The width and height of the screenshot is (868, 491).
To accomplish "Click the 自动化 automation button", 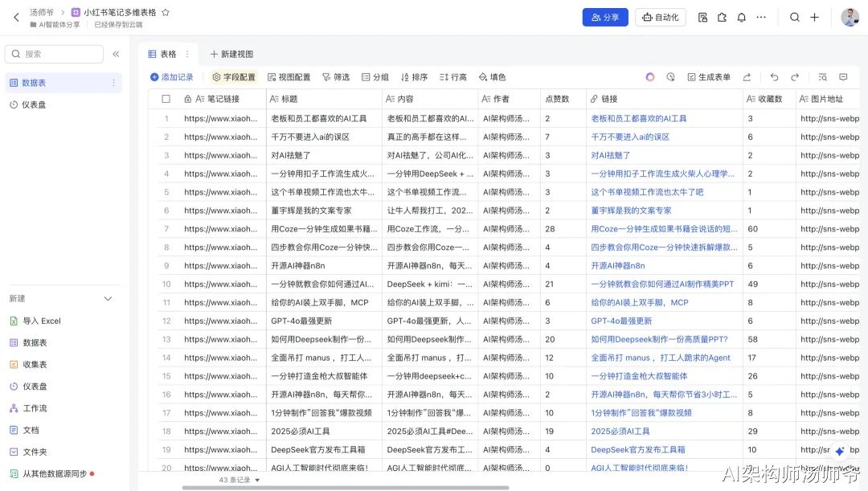I will pyautogui.click(x=661, y=17).
